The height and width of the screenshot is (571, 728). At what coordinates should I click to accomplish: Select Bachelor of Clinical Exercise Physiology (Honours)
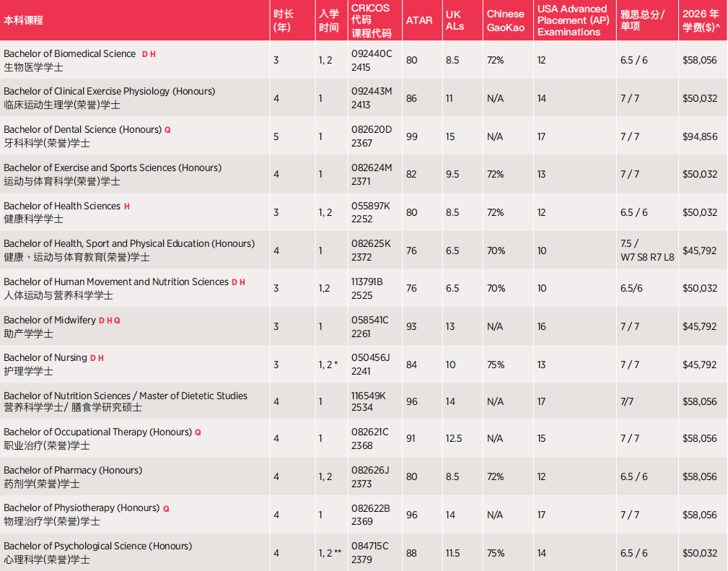tap(110, 92)
